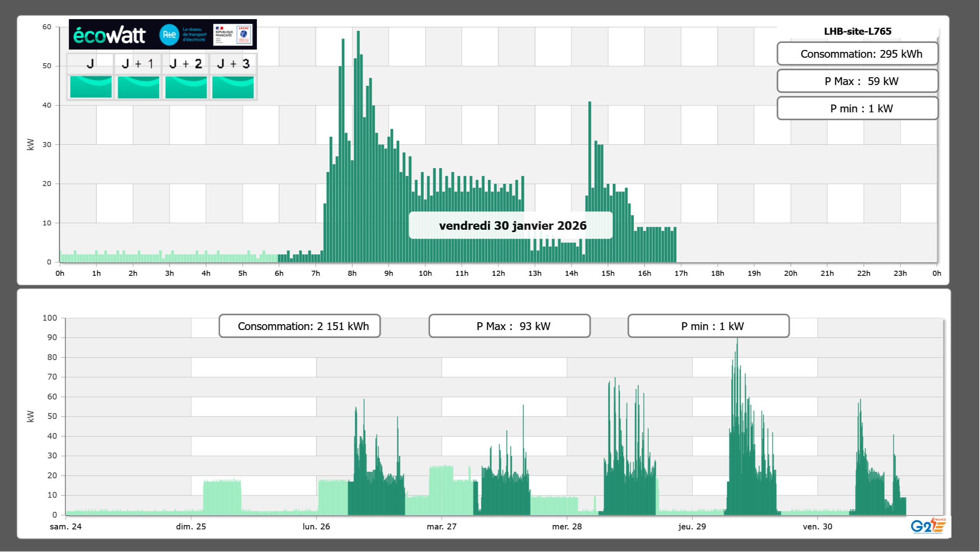Click the P Max 59 kW box

tap(857, 81)
